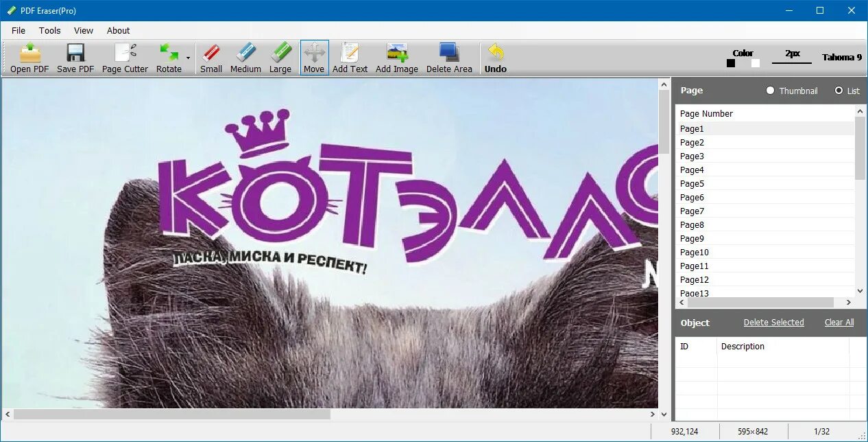Open the Rotate dropdown arrow
This screenshot has height=442, width=868.
point(188,58)
